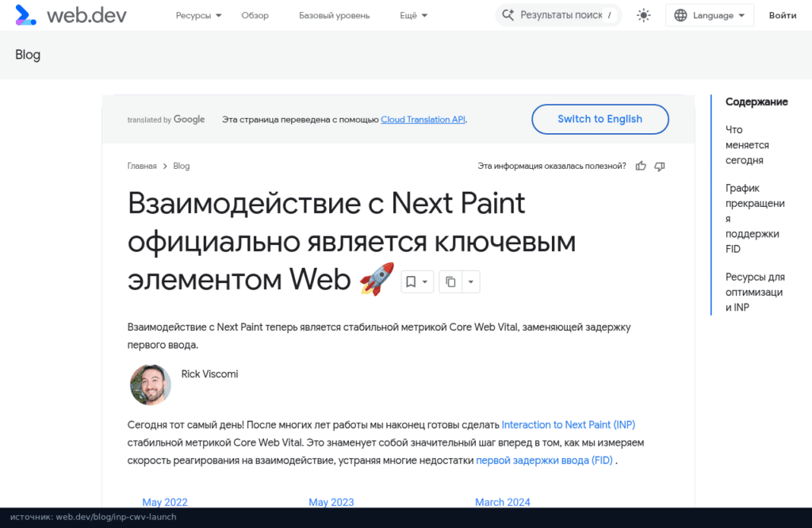The height and width of the screenshot is (528, 812).
Task: Click the search field Результаты поиска
Action: click(558, 16)
